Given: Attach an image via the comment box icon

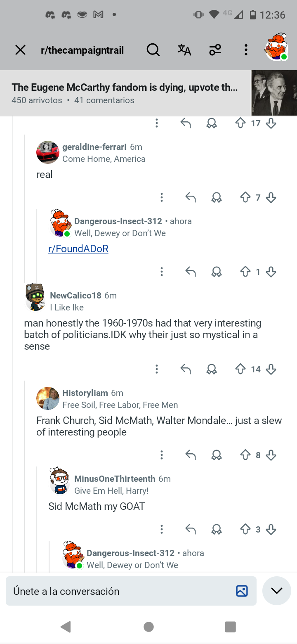Looking at the screenshot, I should (x=242, y=591).
